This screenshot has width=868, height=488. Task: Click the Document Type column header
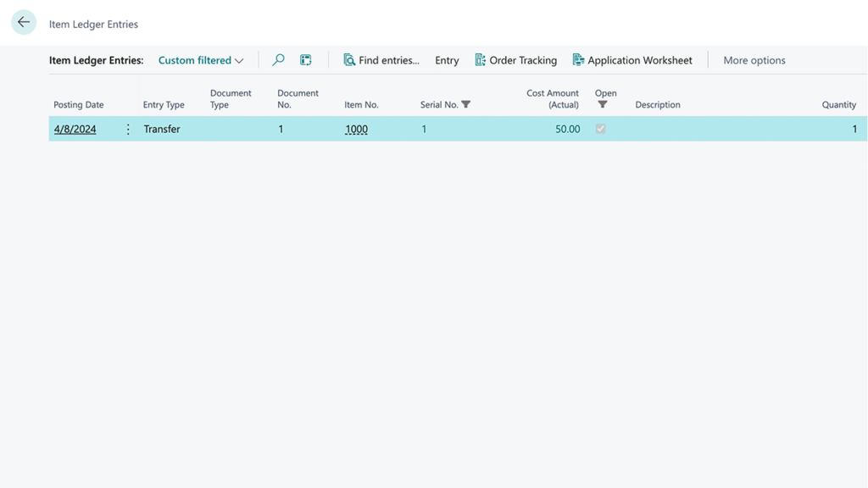coord(231,98)
